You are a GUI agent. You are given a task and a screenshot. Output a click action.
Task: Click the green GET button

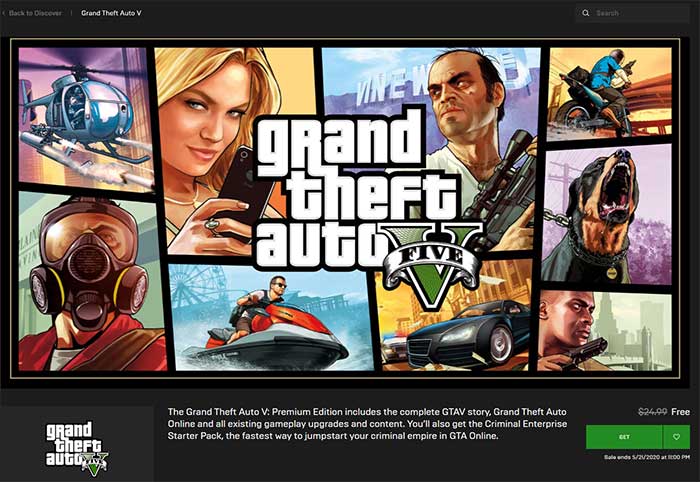[624, 437]
